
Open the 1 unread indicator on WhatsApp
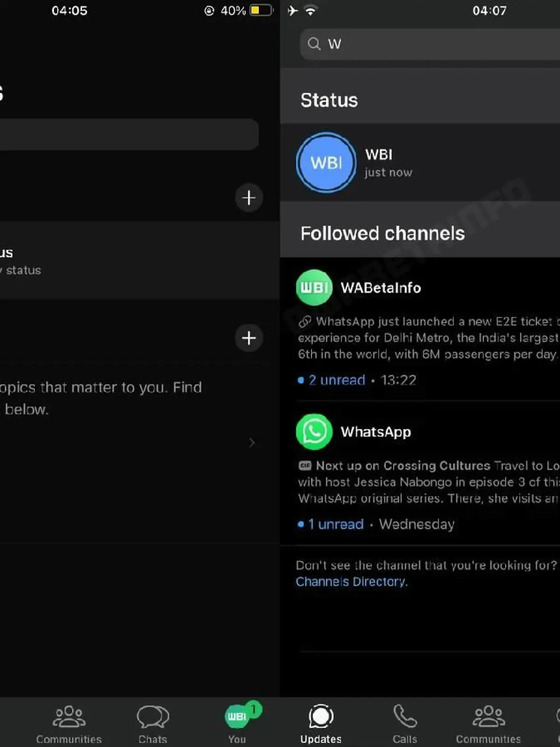point(331,524)
